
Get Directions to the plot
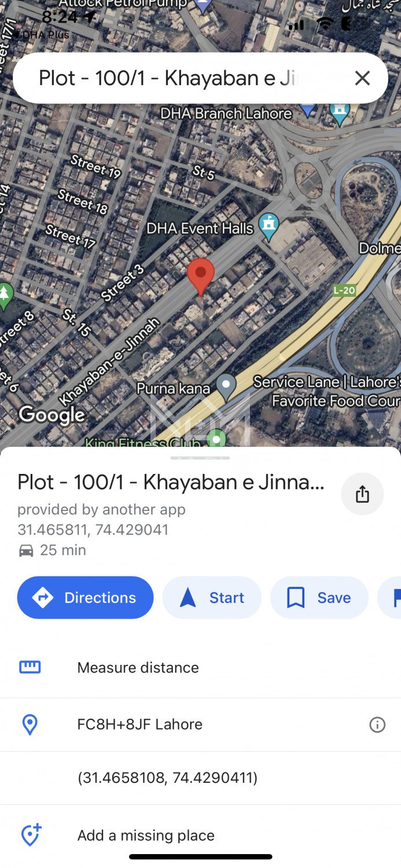click(x=86, y=597)
